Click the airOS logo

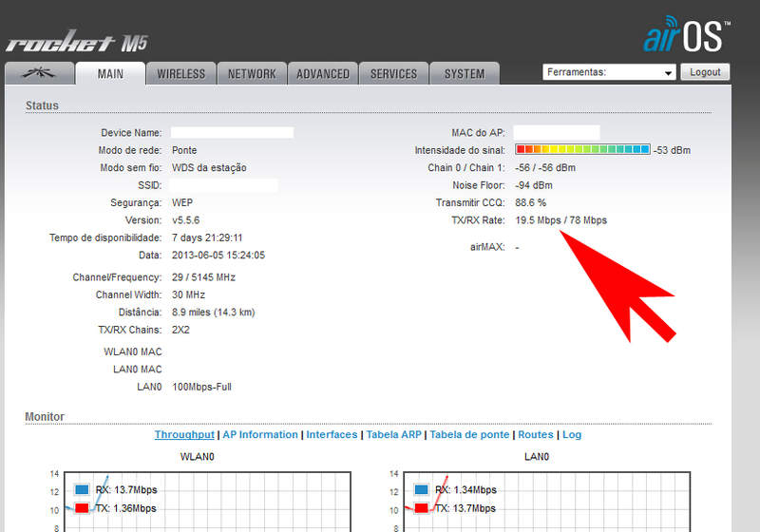point(687,34)
